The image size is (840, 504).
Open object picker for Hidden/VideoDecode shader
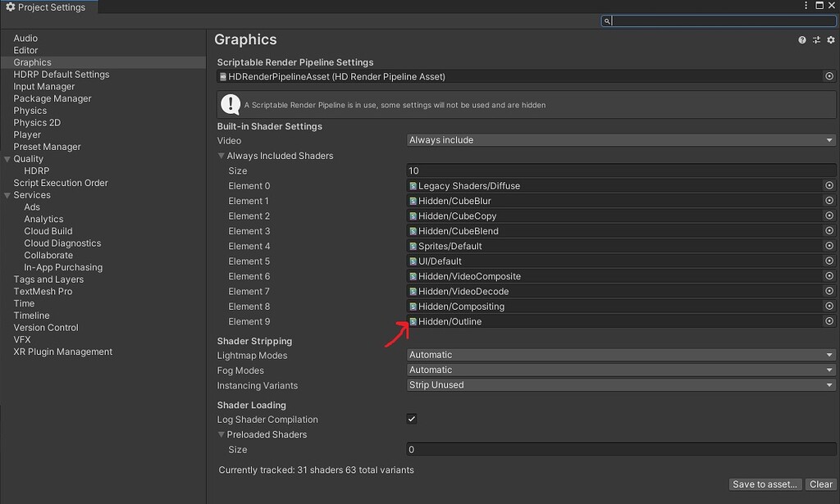[829, 291]
